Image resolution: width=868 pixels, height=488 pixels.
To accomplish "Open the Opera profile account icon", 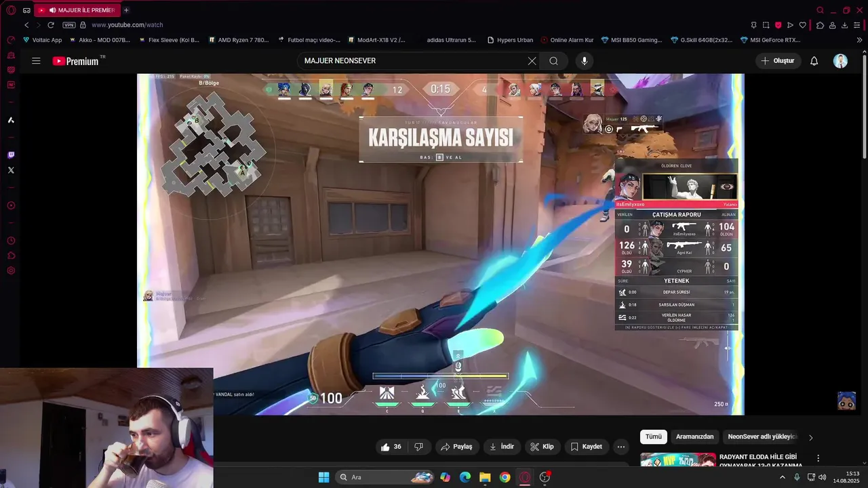I will pos(832,25).
